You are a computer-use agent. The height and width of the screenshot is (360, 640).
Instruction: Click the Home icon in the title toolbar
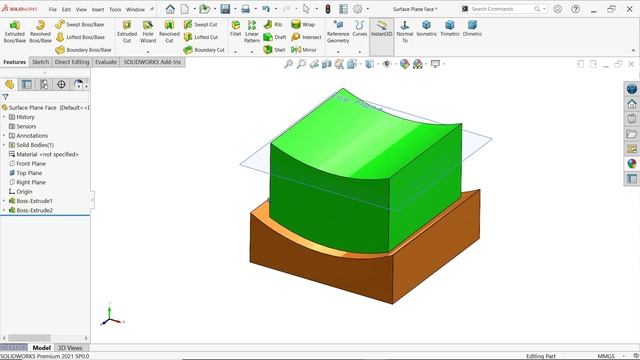click(170, 9)
